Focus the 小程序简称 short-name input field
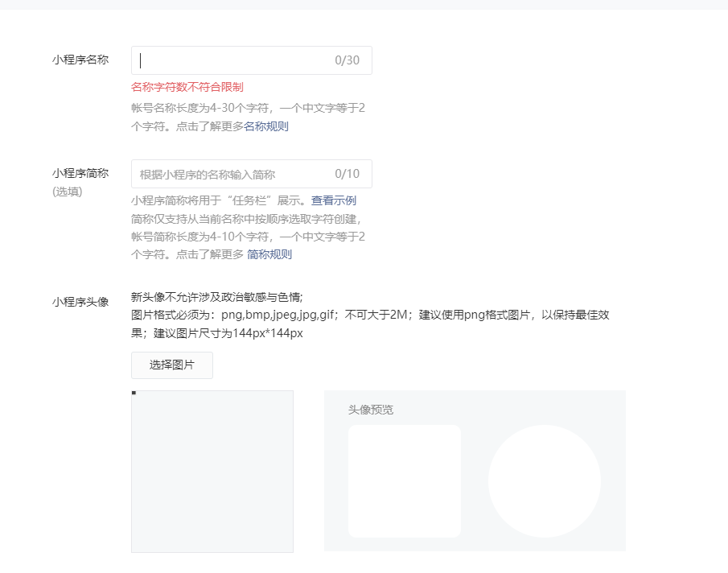This screenshot has height=573, width=728. [x=251, y=174]
